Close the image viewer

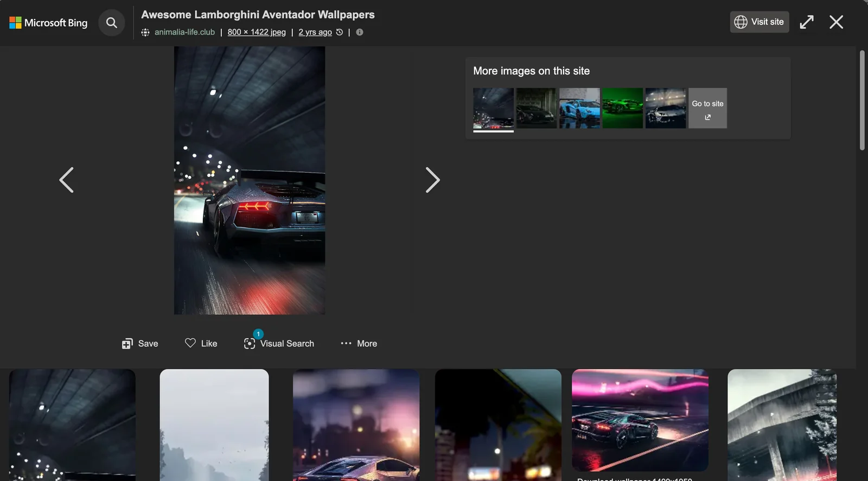[x=836, y=22]
